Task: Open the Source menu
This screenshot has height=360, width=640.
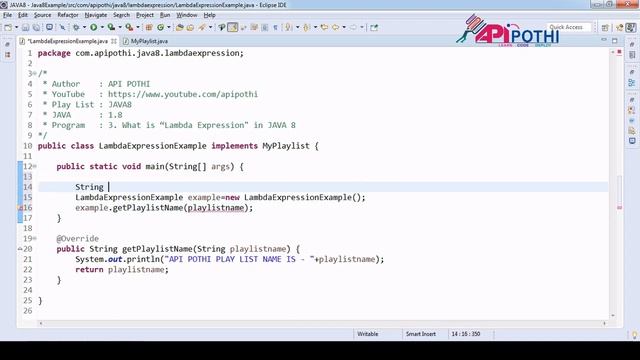Action: 42,15
